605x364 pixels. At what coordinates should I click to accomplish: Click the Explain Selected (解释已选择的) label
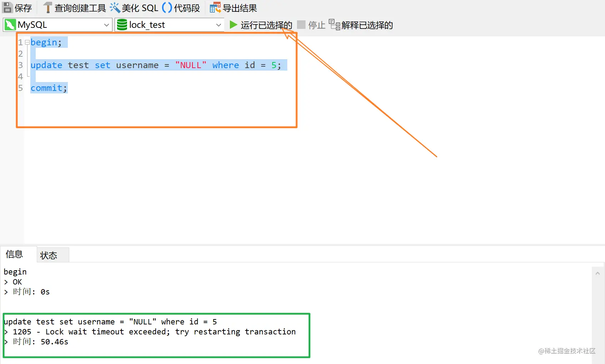[367, 25]
